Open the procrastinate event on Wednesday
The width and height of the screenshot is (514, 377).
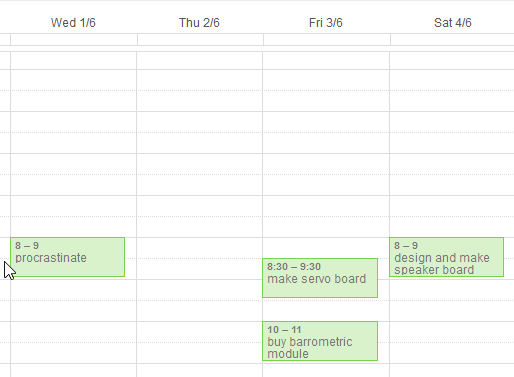[67, 257]
